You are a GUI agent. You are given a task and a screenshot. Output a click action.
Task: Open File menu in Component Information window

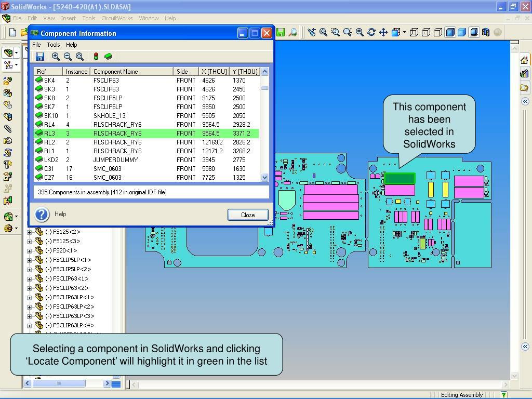click(x=36, y=45)
